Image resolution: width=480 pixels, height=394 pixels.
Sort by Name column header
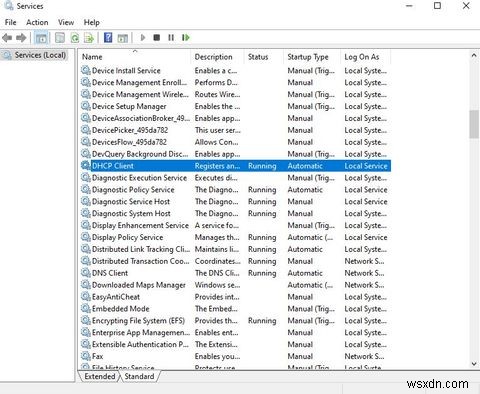point(135,57)
